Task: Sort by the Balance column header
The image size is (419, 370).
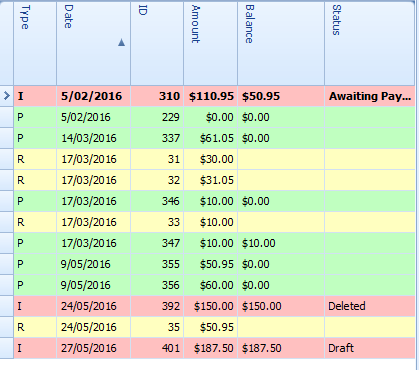Action: pos(281,43)
